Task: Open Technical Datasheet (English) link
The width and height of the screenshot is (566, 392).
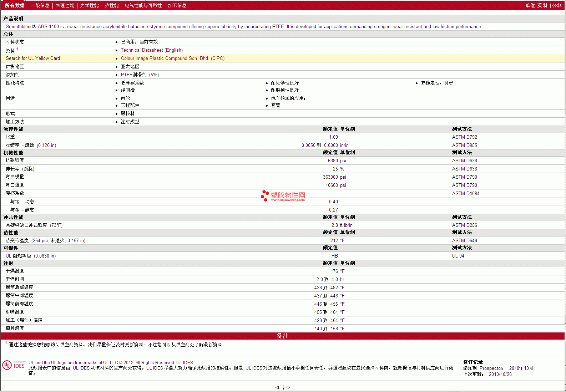Action: click(152, 50)
